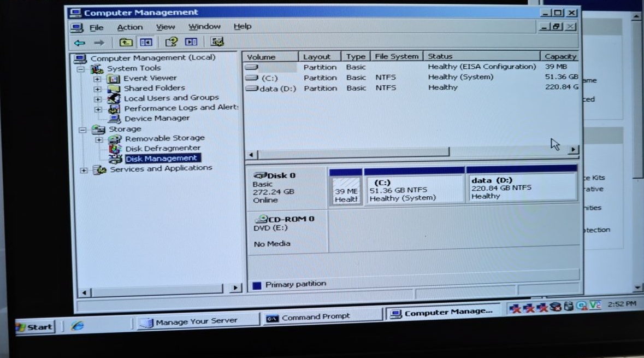Viewport: 644px width, 358px height.
Task: Click the Help toolbar icon
Action: pyautogui.click(x=172, y=42)
